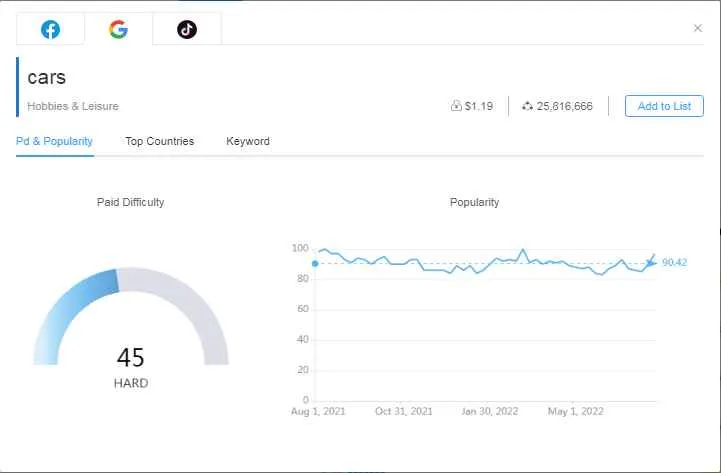Click the Jan 30, 2022 axis label
The width and height of the screenshot is (721, 473).
(x=490, y=411)
